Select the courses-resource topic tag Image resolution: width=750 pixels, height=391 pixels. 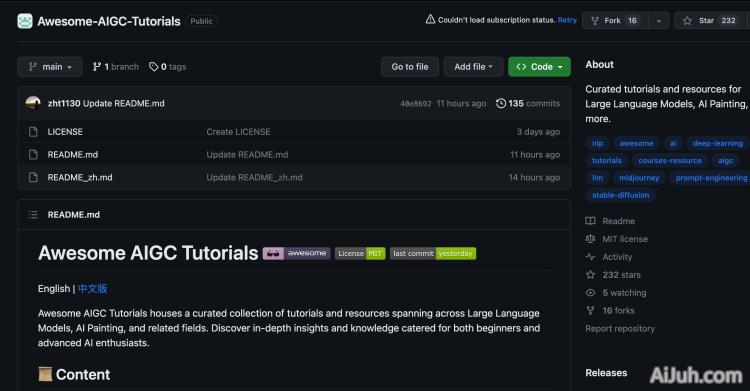tap(670, 160)
